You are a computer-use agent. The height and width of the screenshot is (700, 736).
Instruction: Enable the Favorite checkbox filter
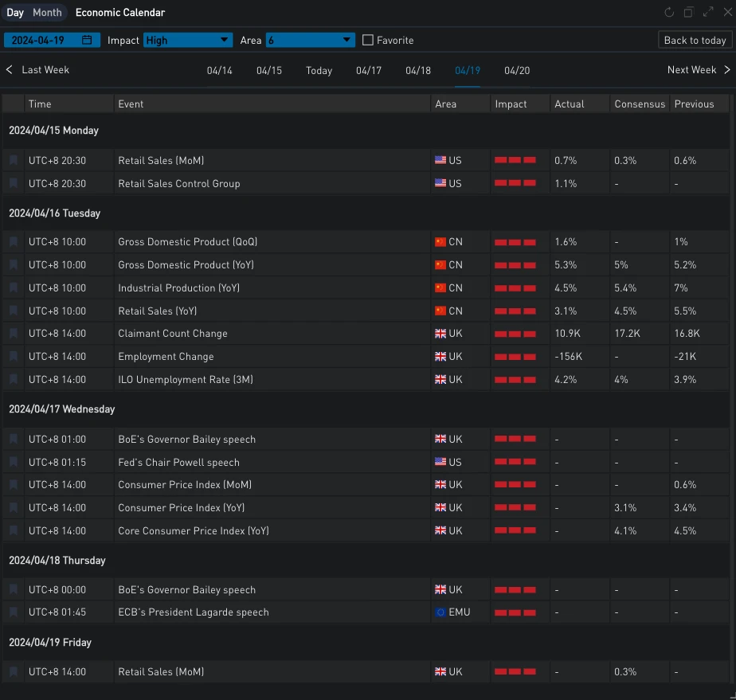368,40
